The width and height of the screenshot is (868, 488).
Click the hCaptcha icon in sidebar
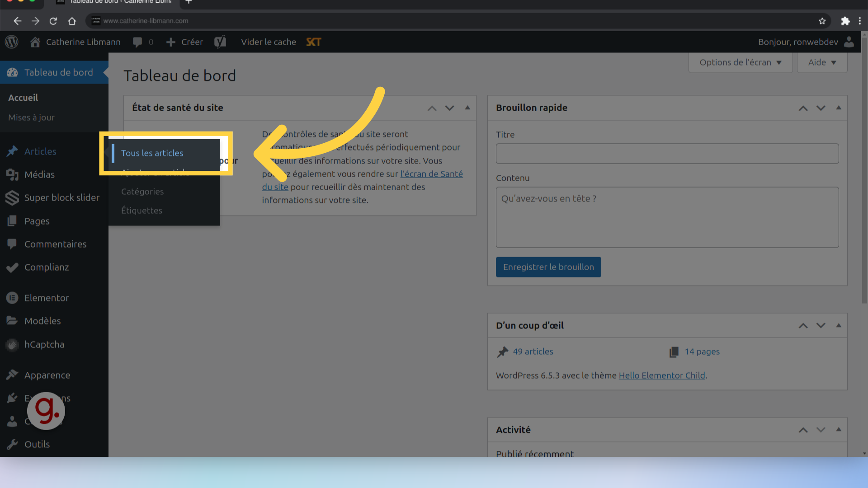click(x=12, y=345)
